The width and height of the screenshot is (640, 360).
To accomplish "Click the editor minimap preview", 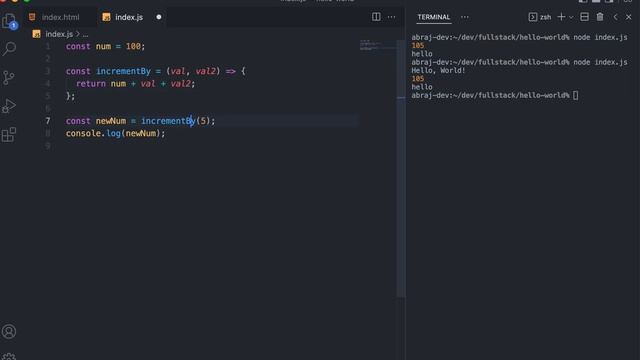I will point(378,45).
